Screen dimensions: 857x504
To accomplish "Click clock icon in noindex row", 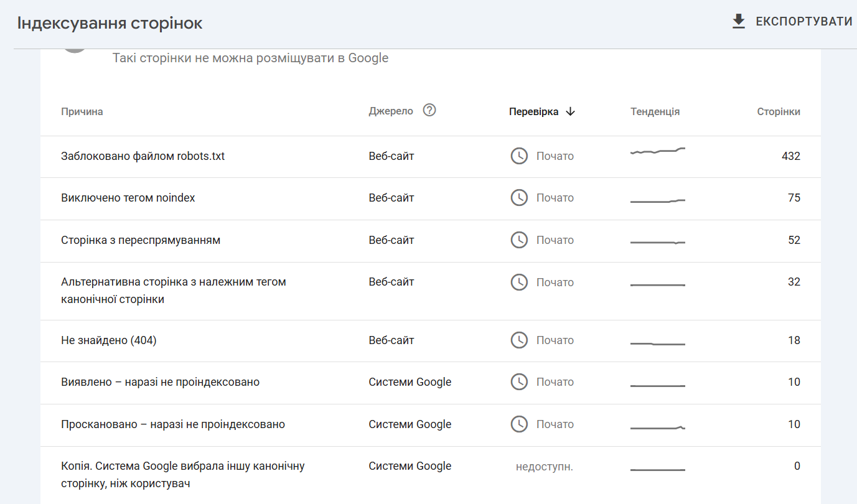I will tap(519, 198).
